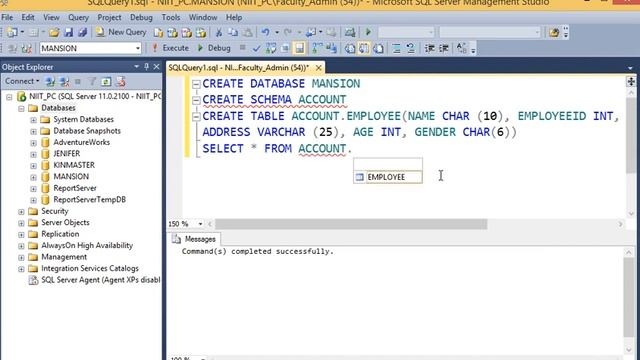The width and height of the screenshot is (640, 360).
Task: Click the Copy icon in toolbar
Action: (233, 32)
